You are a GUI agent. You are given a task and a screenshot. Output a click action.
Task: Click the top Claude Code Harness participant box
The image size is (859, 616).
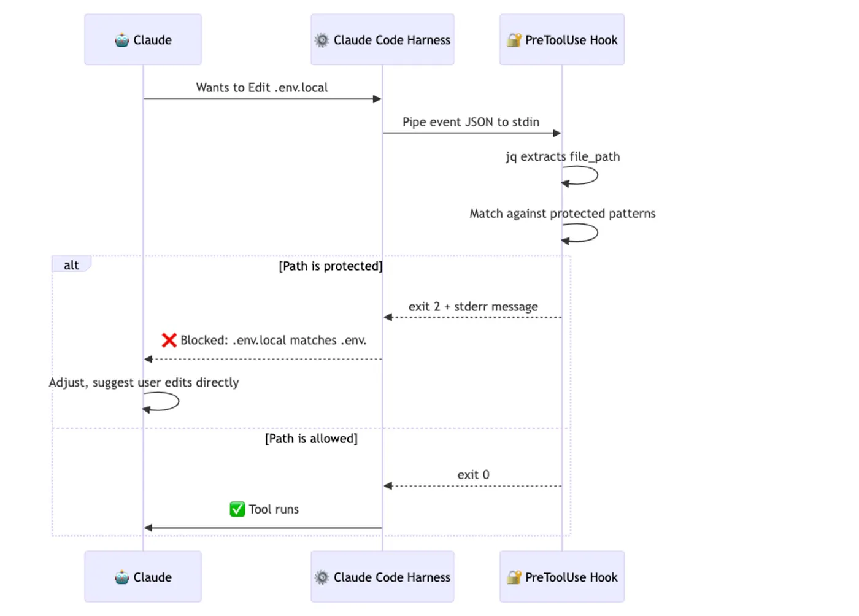(382, 40)
